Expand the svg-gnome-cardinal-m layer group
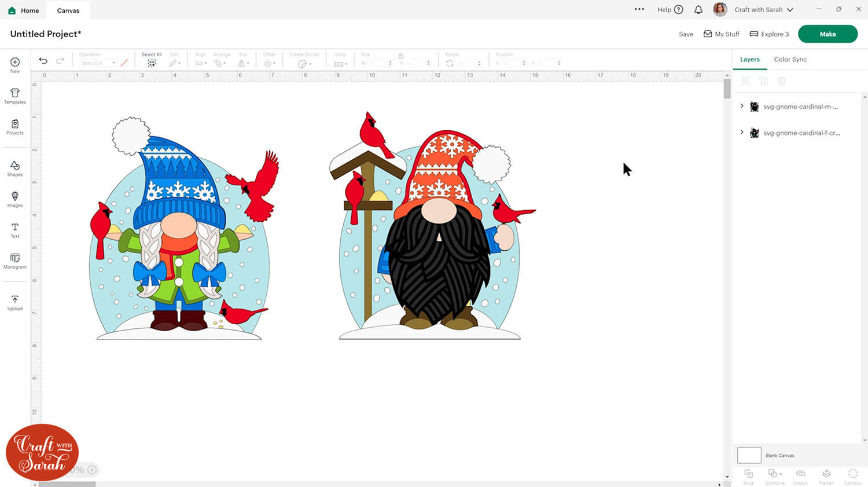Screen dimensions: 868x487 742,106
